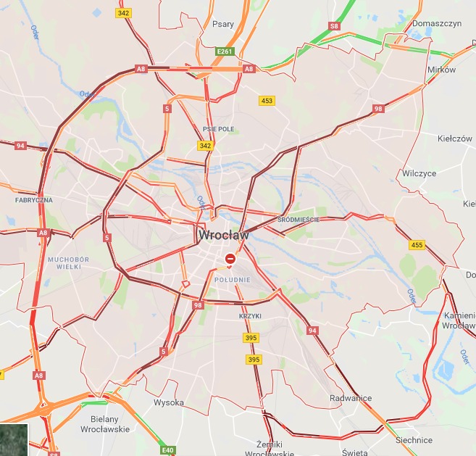Click the Wilczyce place label
The width and height of the screenshot is (476, 456).
419,173
